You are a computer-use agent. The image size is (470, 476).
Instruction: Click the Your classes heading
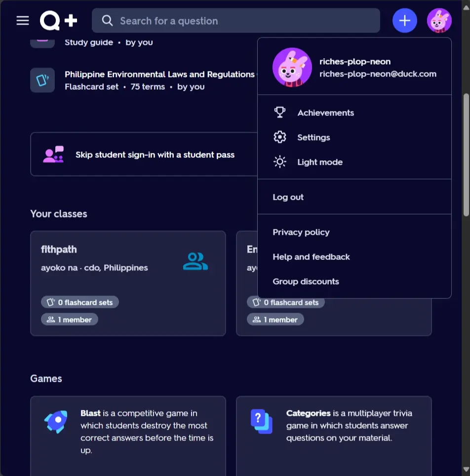pyautogui.click(x=59, y=214)
